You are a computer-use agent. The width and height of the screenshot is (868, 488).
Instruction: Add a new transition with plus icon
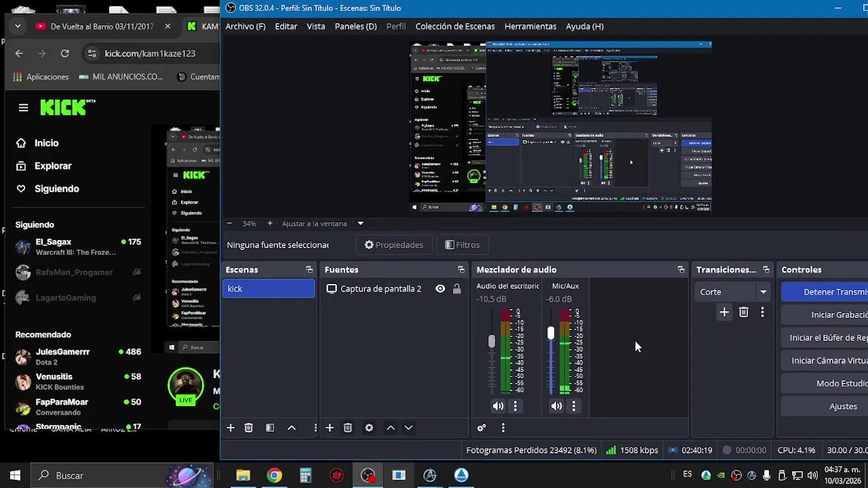724,312
